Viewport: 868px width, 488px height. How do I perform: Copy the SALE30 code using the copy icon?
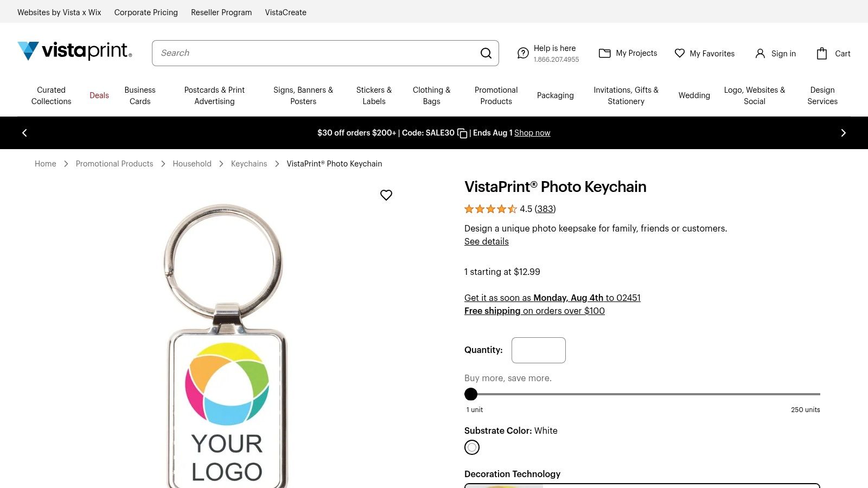click(x=462, y=133)
